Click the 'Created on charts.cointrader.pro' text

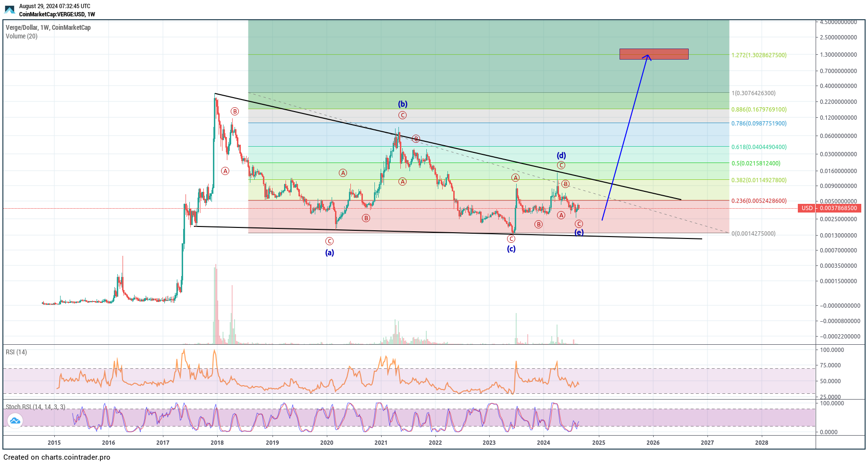tap(57, 457)
